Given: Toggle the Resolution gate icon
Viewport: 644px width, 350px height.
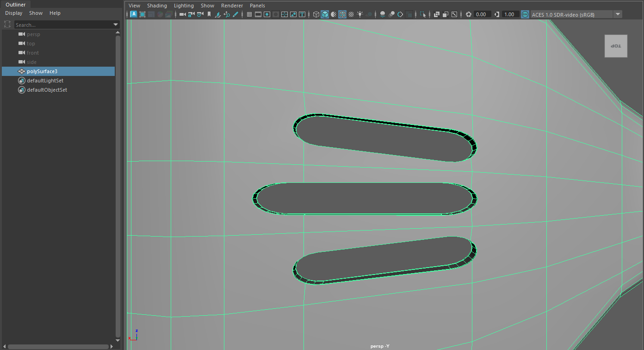Looking at the screenshot, I should point(267,14).
